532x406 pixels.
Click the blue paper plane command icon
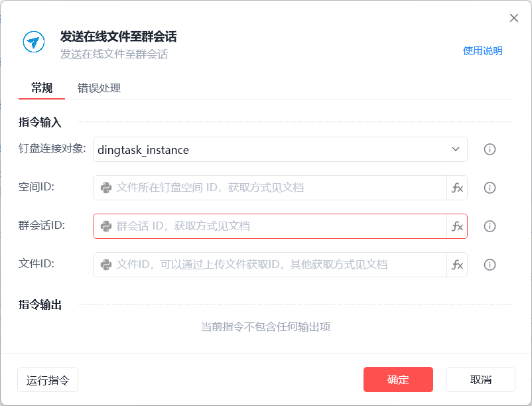33,42
